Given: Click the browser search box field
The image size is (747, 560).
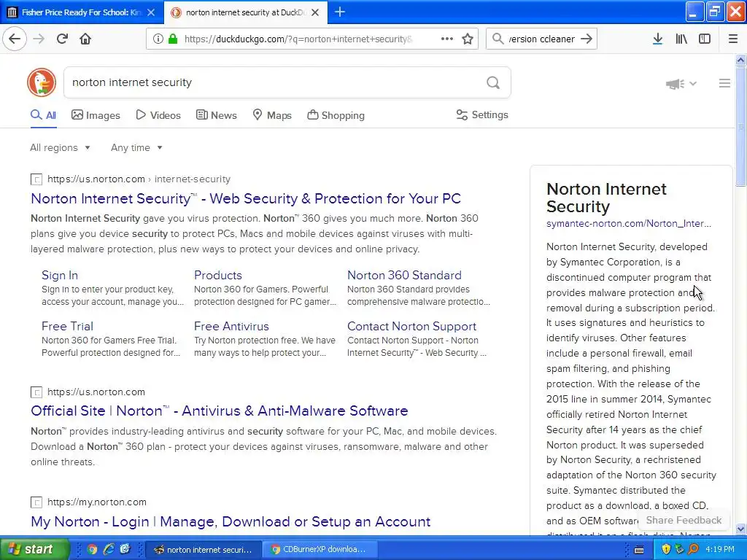Looking at the screenshot, I should [541, 39].
